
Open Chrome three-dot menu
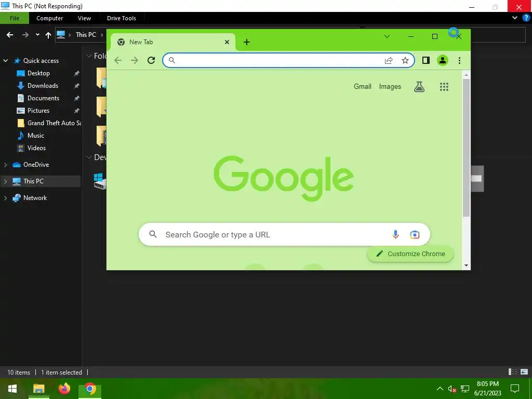[x=459, y=60]
